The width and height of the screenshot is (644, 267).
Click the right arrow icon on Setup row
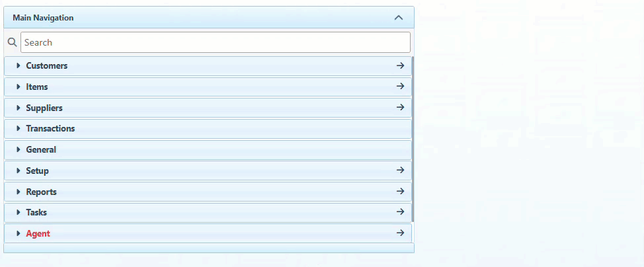coord(400,171)
